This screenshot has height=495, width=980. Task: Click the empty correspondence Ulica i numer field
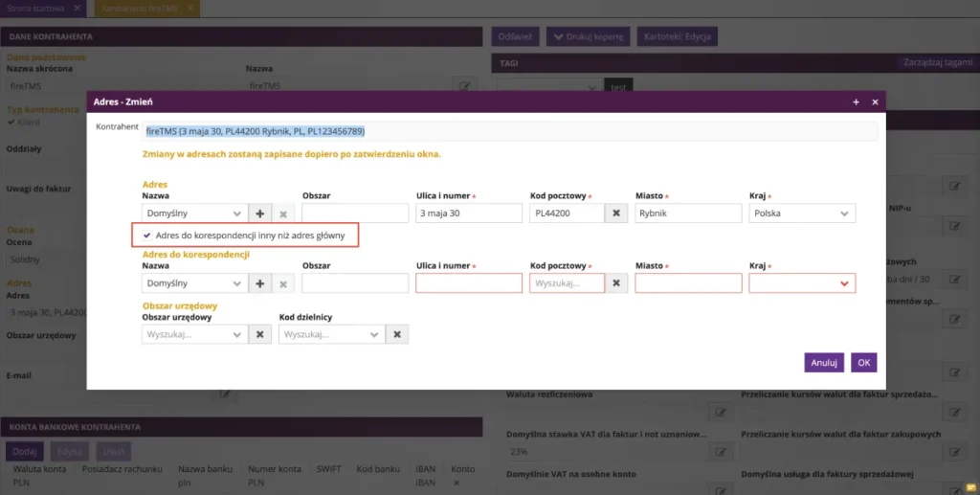tap(469, 283)
